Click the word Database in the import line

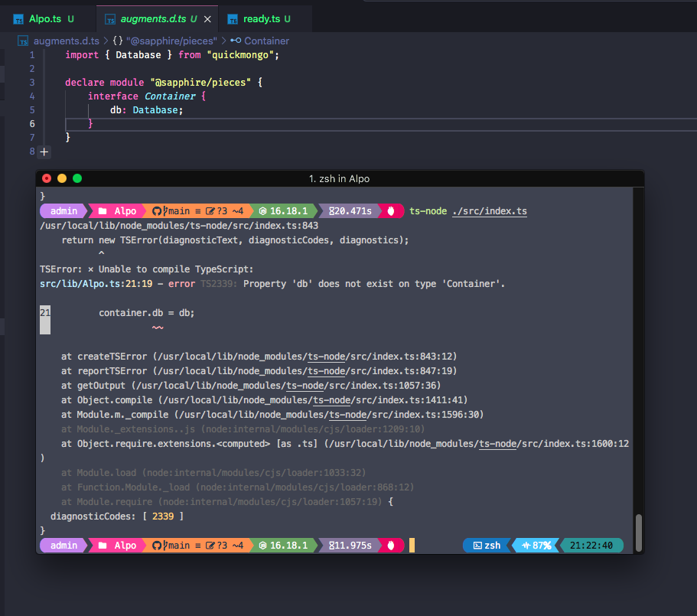(x=138, y=55)
